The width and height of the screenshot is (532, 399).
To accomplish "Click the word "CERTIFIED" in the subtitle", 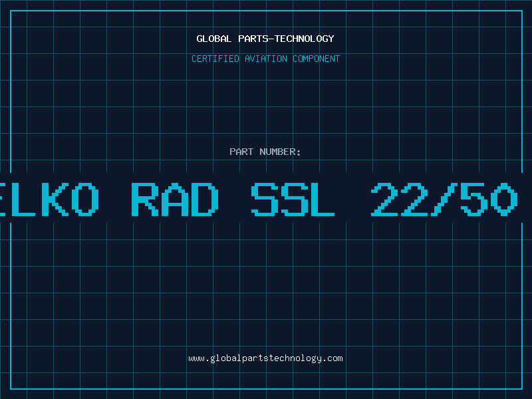I will [x=215, y=59].
